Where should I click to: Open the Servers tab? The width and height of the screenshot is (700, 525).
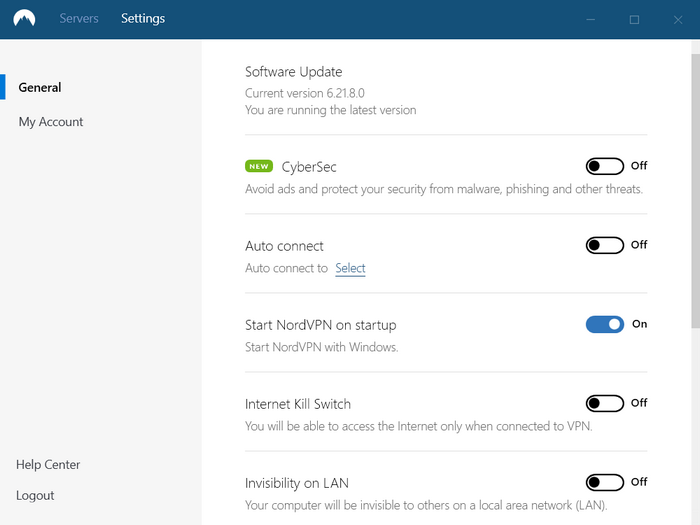(79, 18)
